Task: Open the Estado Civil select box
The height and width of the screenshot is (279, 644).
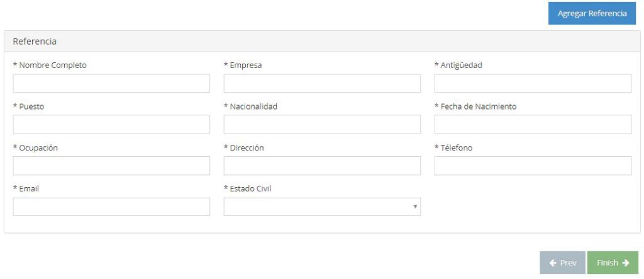Action: pyautogui.click(x=321, y=207)
